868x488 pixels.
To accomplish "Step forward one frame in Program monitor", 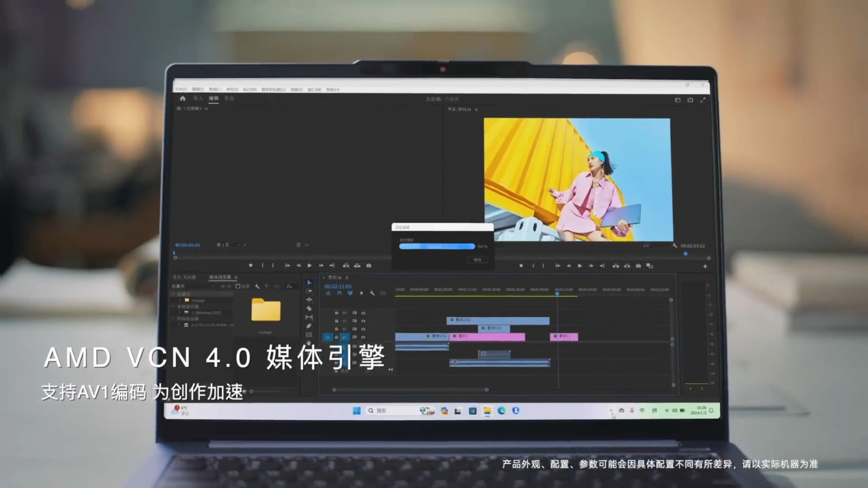I will point(591,266).
